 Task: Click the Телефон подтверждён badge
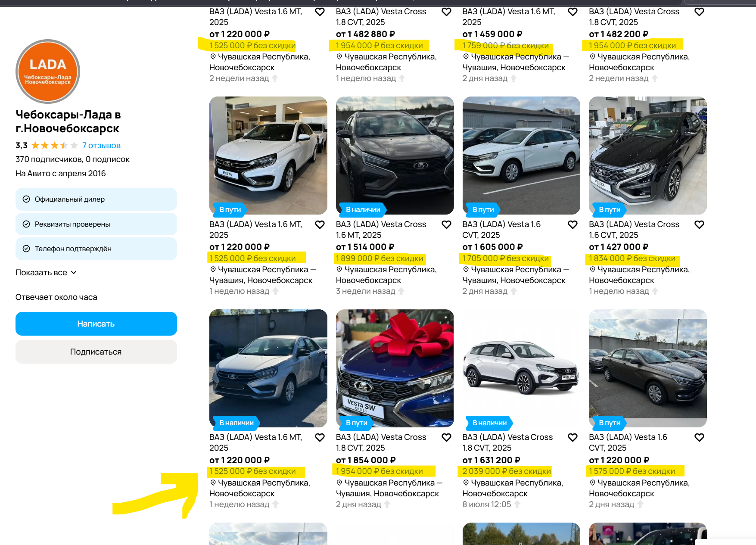coord(96,249)
